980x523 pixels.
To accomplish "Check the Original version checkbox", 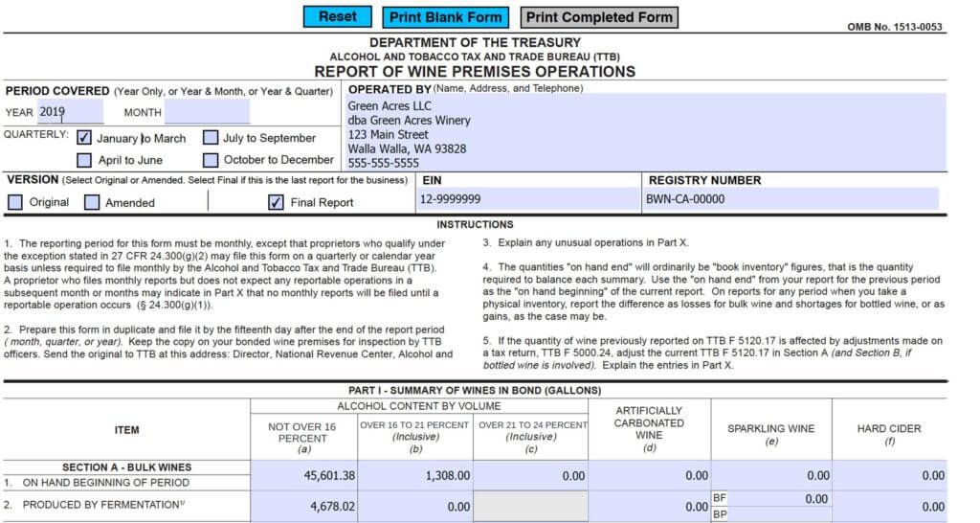I will click(15, 202).
